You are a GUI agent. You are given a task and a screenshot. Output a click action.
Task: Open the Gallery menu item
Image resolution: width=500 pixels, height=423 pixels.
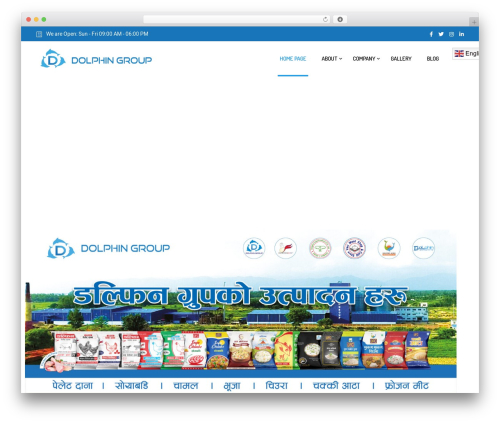point(401,59)
